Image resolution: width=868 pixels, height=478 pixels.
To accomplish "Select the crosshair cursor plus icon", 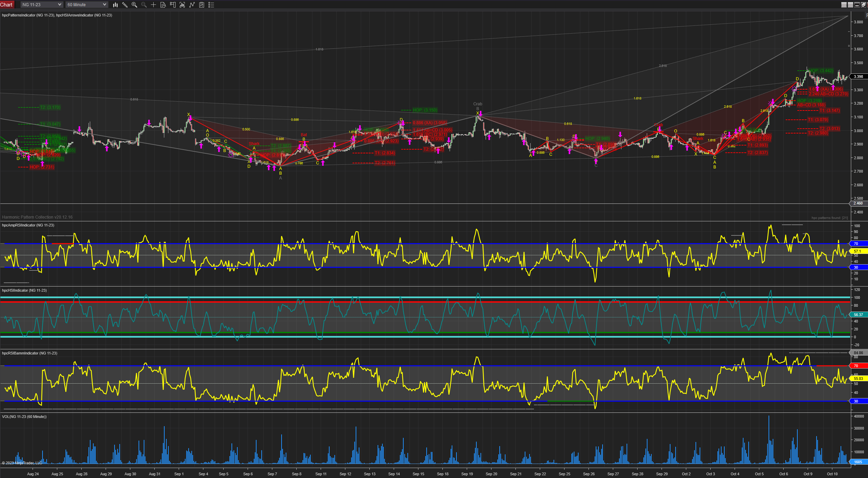I will [x=154, y=5].
